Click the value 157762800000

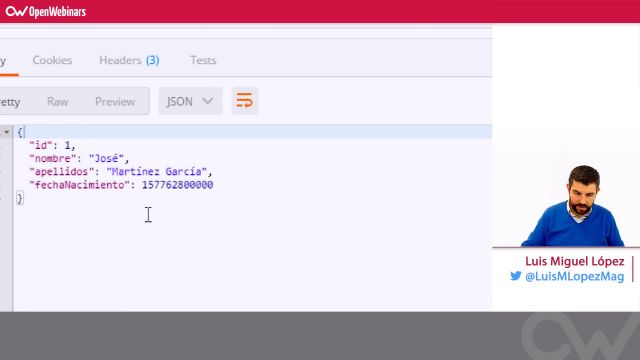[x=178, y=185]
